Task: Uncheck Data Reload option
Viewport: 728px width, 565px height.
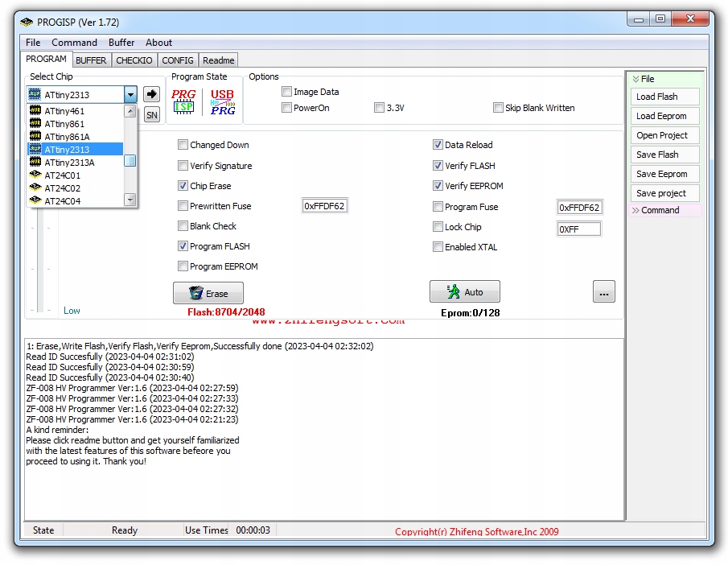Action: click(x=438, y=145)
